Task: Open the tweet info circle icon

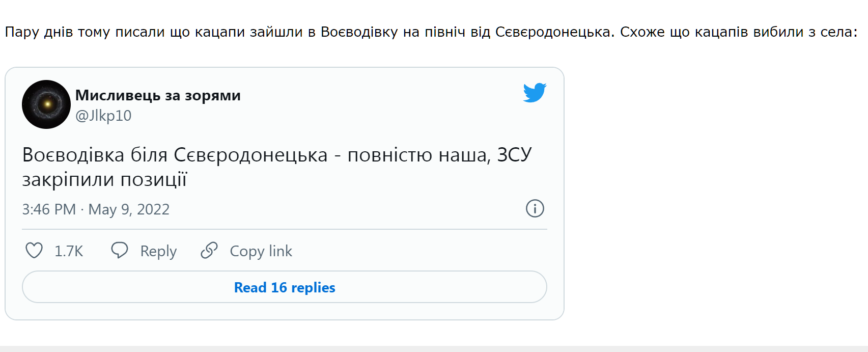Action: 535,208
